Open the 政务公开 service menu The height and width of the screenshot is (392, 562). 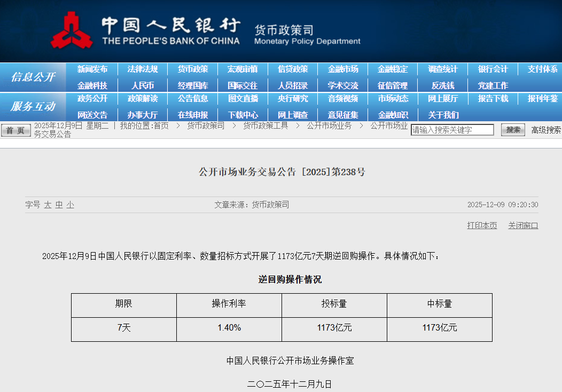pos(92,99)
